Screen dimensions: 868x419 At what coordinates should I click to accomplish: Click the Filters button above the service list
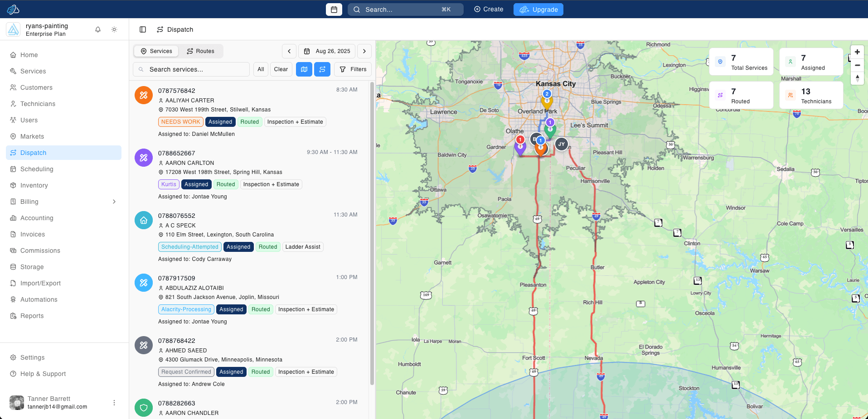click(x=353, y=69)
